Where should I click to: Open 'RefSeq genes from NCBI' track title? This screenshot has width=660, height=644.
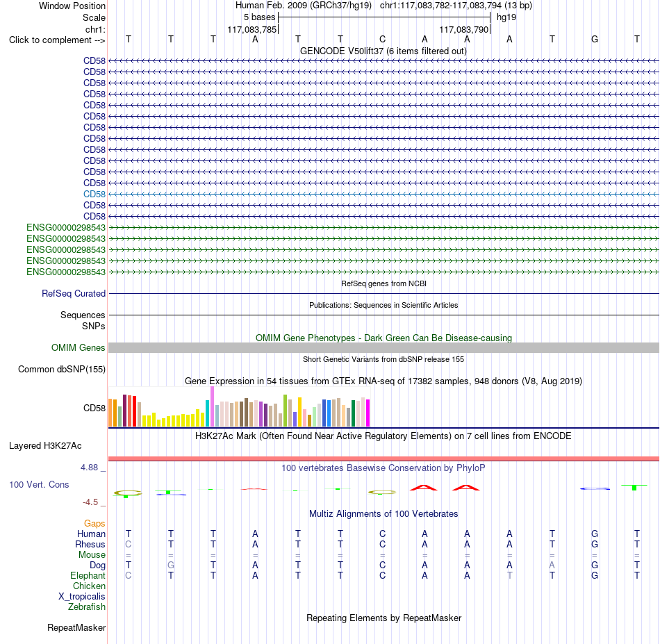pyautogui.click(x=383, y=283)
